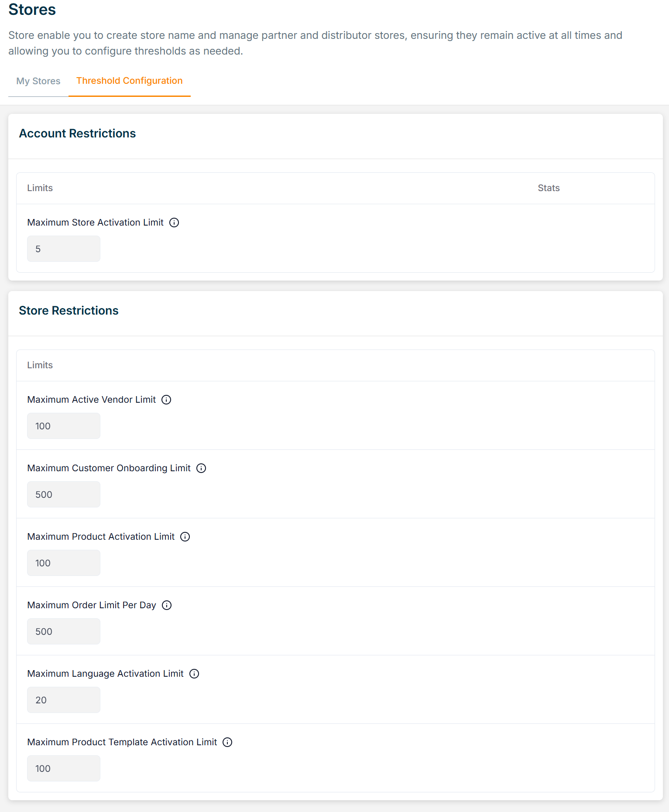Image resolution: width=669 pixels, height=812 pixels.
Task: Click the Stats column header
Action: [x=549, y=188]
